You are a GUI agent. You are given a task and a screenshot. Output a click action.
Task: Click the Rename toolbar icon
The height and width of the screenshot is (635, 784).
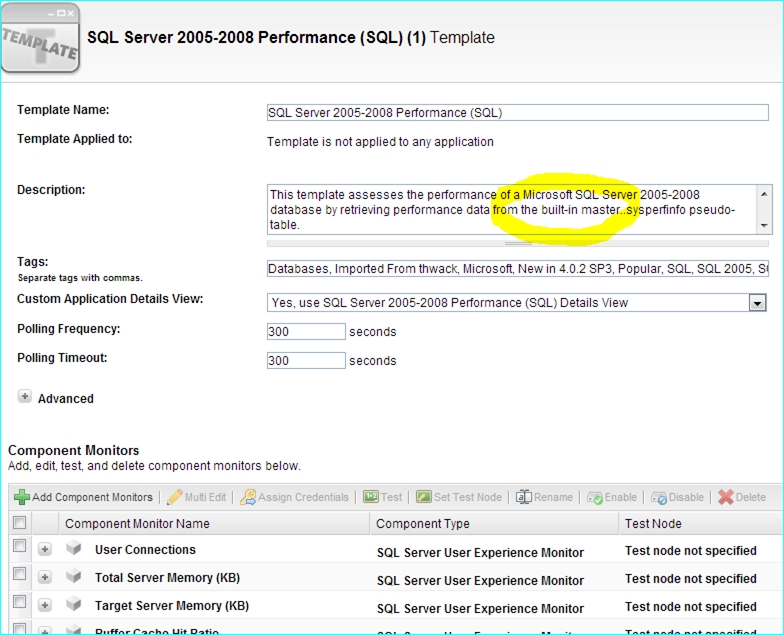524,496
